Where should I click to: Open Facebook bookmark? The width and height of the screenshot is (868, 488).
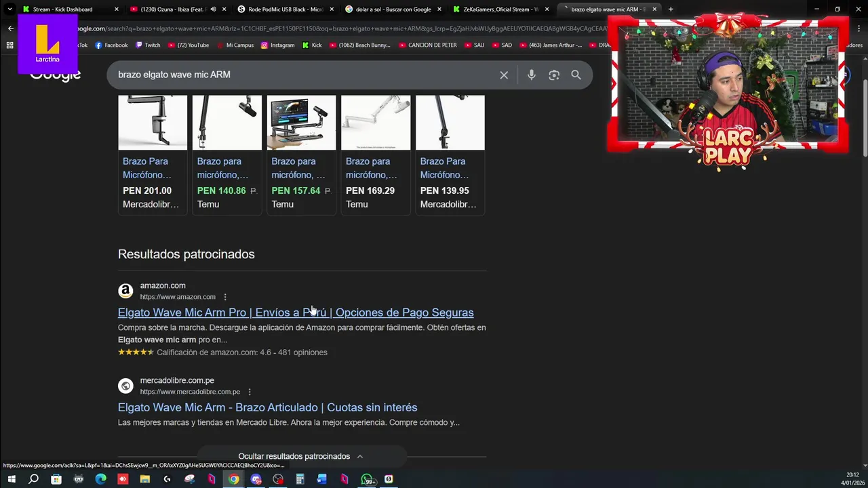(x=111, y=45)
